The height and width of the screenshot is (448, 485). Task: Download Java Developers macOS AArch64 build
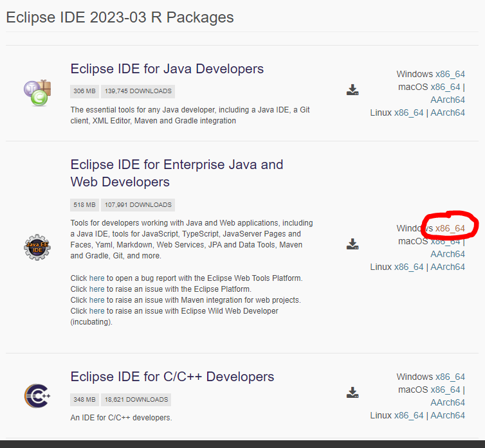[448, 100]
